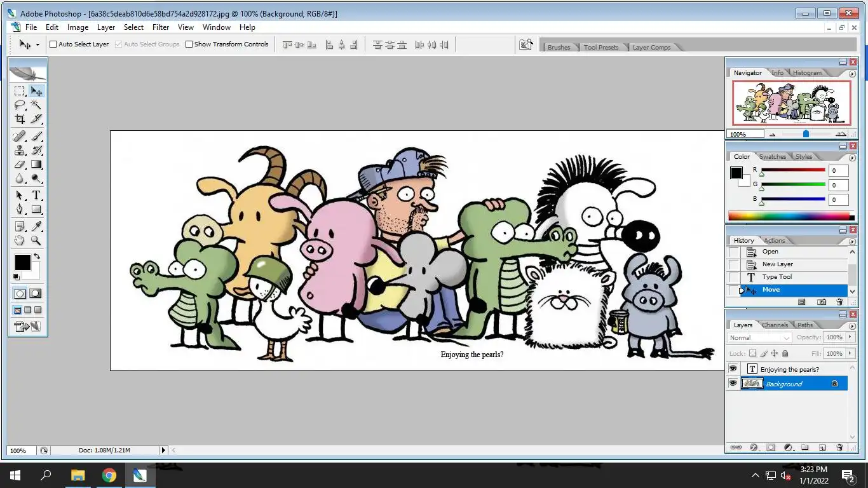Click the Navigator zoom slider

[806, 134]
